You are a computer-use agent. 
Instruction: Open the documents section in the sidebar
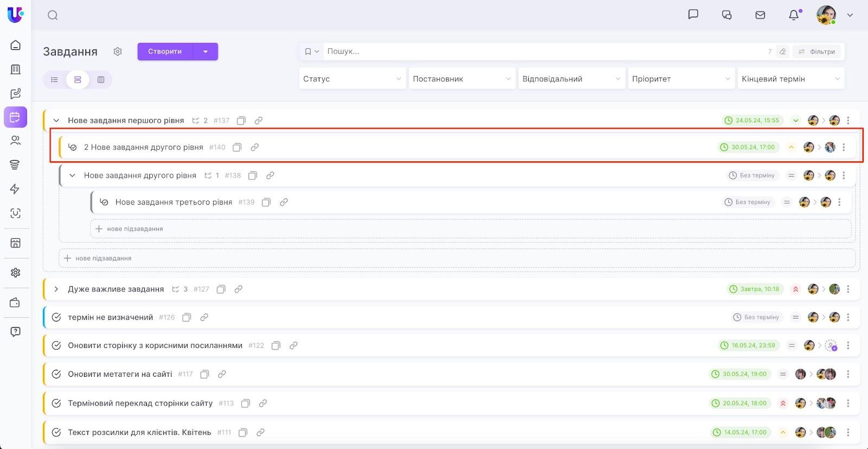tap(15, 69)
